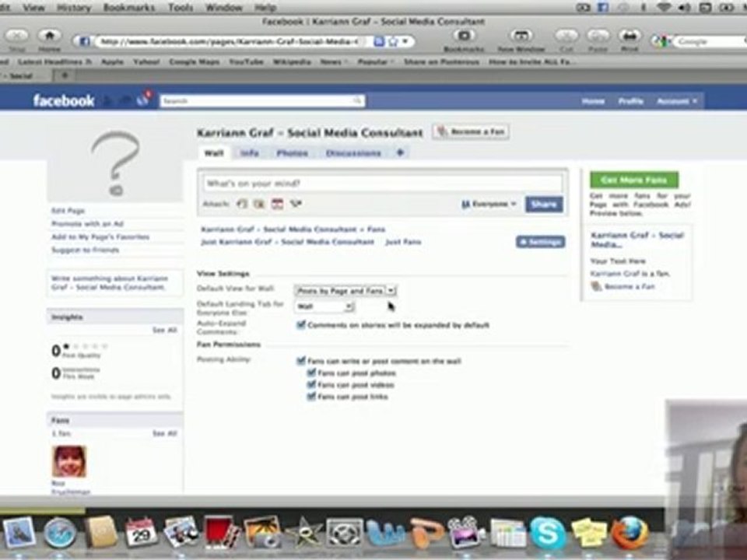Click the Edit Page link
This screenshot has height=560, width=747.
[x=68, y=211]
